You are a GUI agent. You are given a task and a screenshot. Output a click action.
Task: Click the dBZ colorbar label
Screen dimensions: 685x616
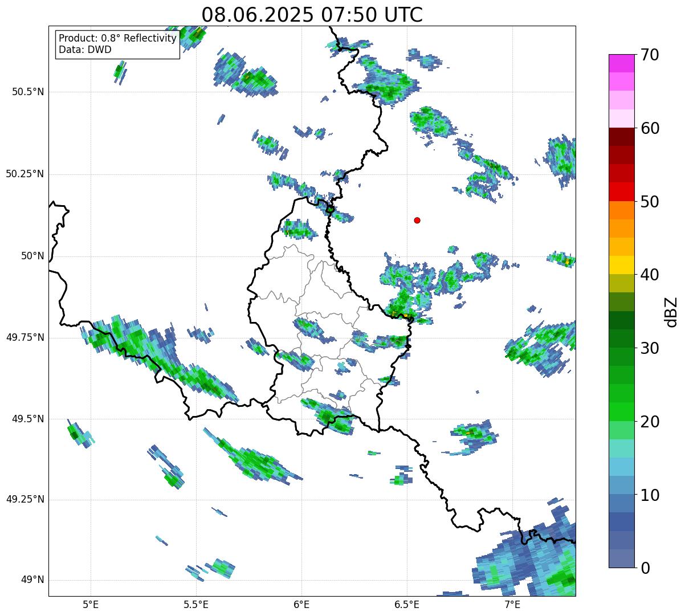pos(671,312)
